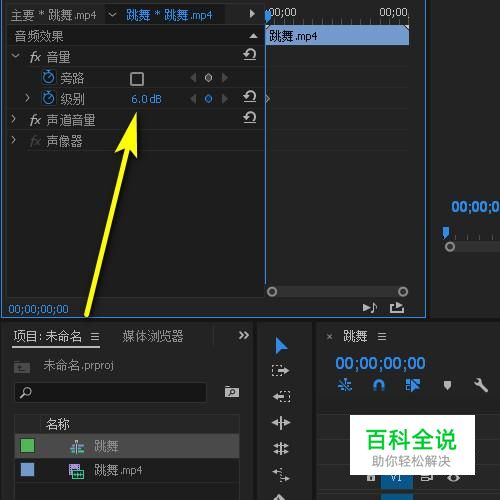Open the 项目 panel menu
The height and width of the screenshot is (500, 500).
(x=95, y=337)
